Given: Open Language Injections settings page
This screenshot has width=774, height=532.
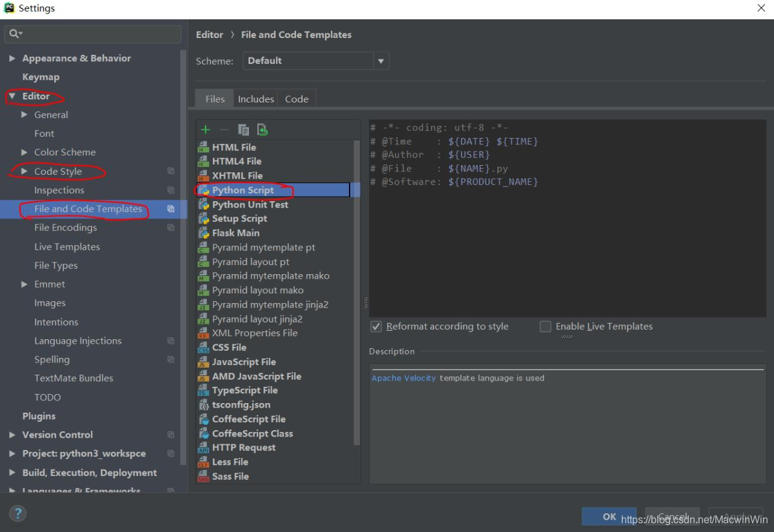Looking at the screenshot, I should (x=78, y=341).
